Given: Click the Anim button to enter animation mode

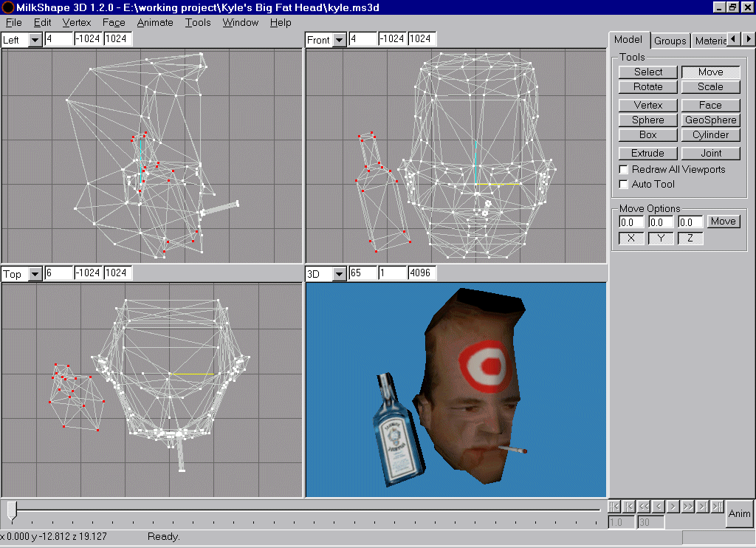Looking at the screenshot, I should pyautogui.click(x=739, y=513).
